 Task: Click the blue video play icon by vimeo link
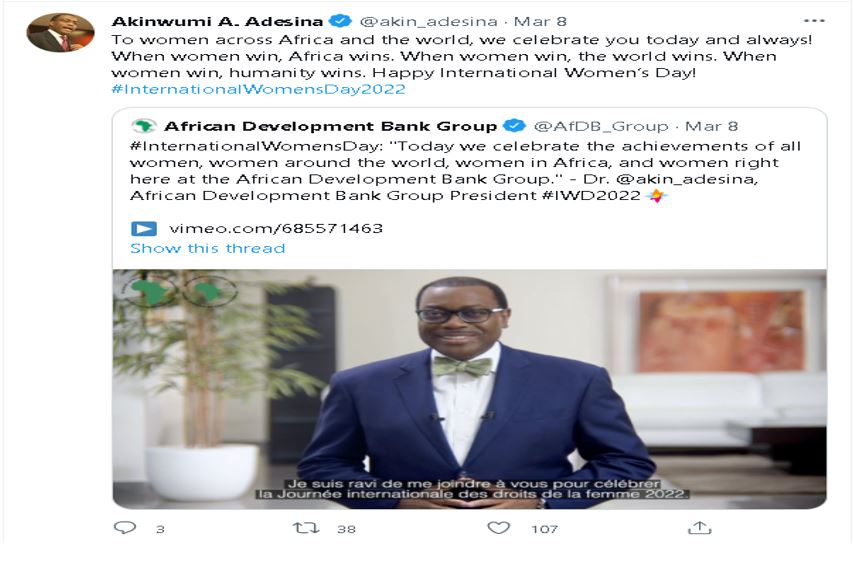(x=144, y=228)
